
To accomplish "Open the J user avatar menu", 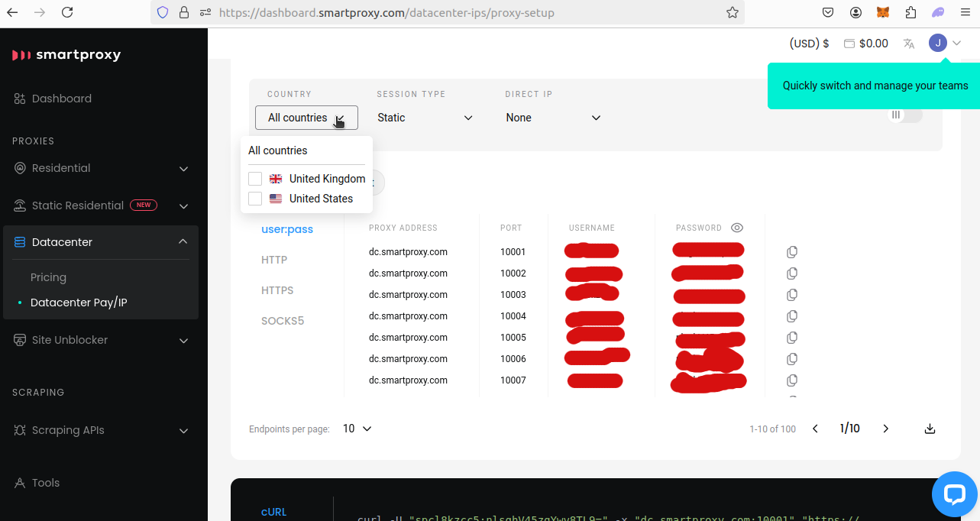I will tap(938, 43).
